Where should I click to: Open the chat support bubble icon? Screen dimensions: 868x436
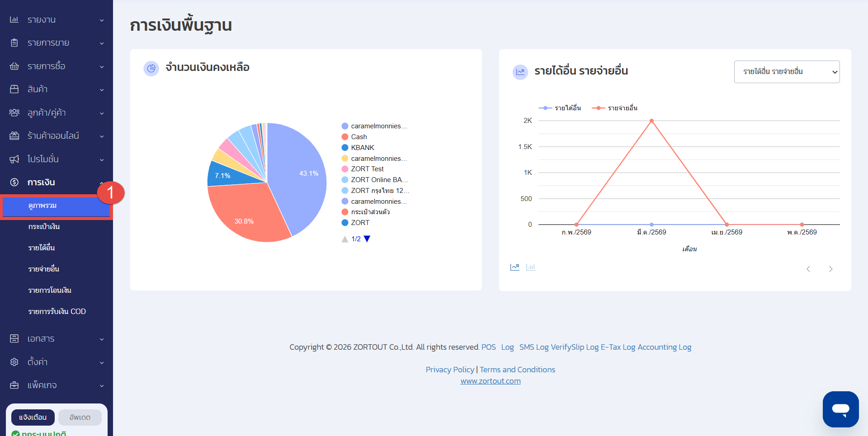coord(840,409)
